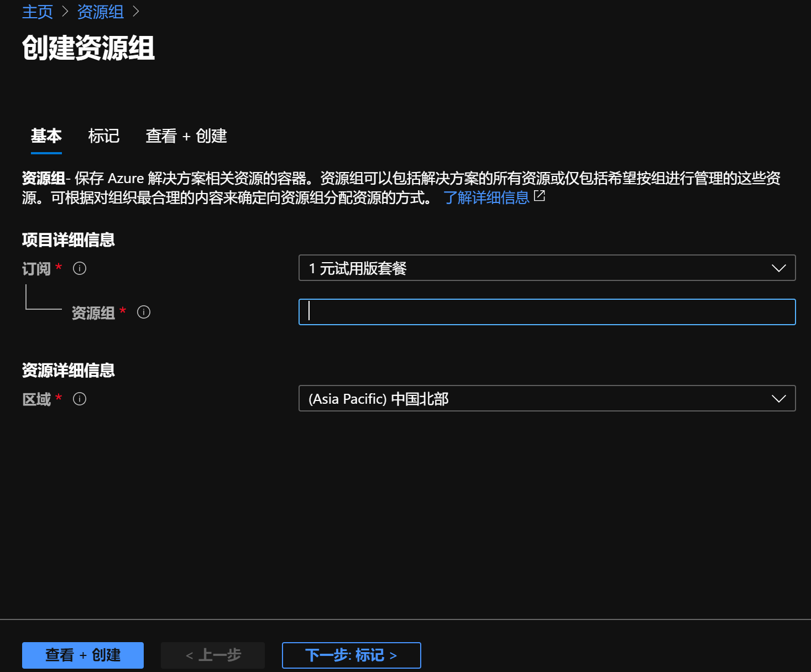Proceed with 下一步: 标记 button
811x672 pixels.
[x=352, y=655]
